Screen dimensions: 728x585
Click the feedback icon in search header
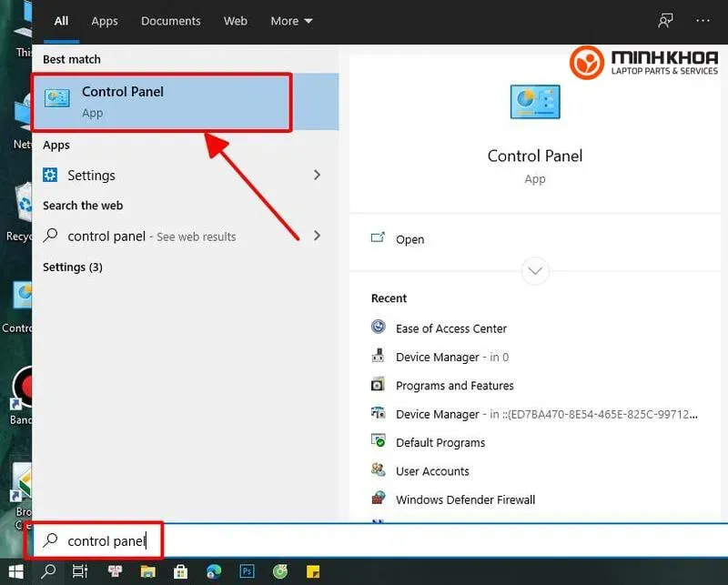665,21
